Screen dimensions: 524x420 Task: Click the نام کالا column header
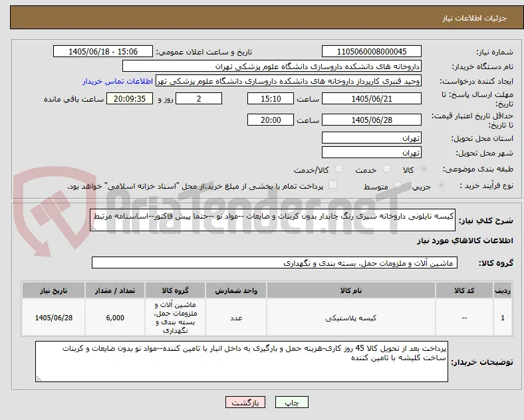coord(351,290)
